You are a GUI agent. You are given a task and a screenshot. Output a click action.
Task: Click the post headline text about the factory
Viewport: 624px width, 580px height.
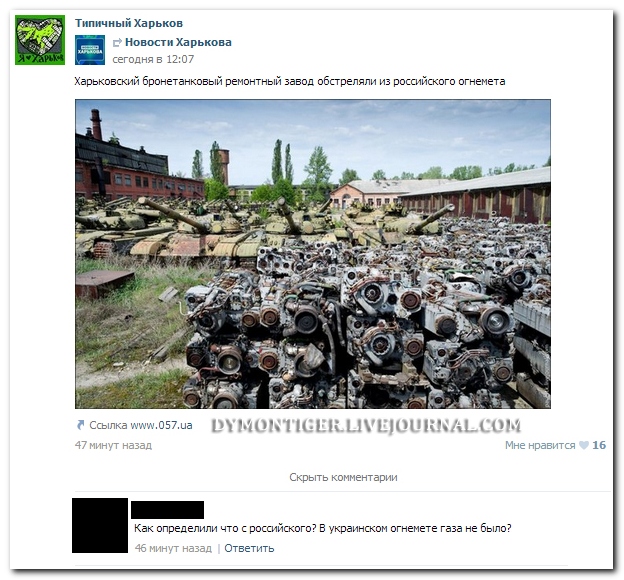tap(290, 82)
